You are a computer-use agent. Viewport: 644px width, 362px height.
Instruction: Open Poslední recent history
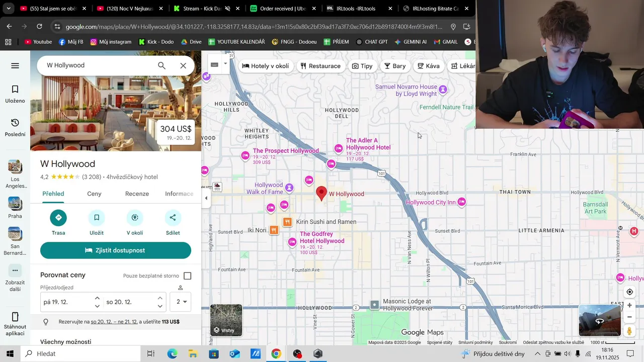click(x=15, y=128)
